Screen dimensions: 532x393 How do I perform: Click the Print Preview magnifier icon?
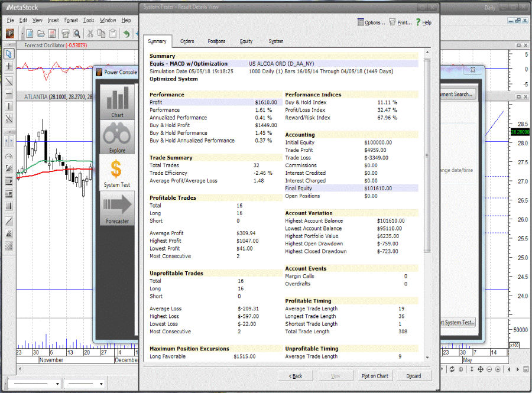point(77,34)
